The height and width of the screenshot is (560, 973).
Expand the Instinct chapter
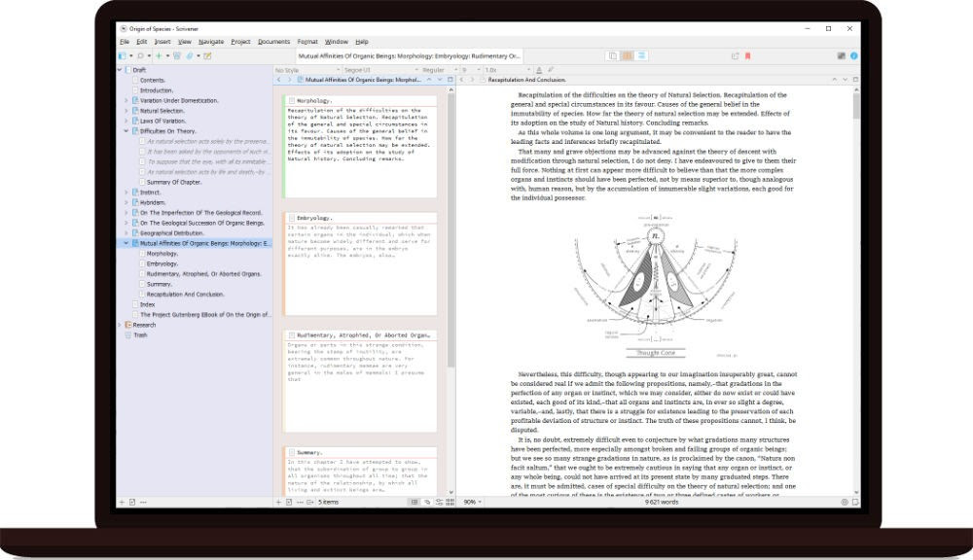(x=126, y=192)
